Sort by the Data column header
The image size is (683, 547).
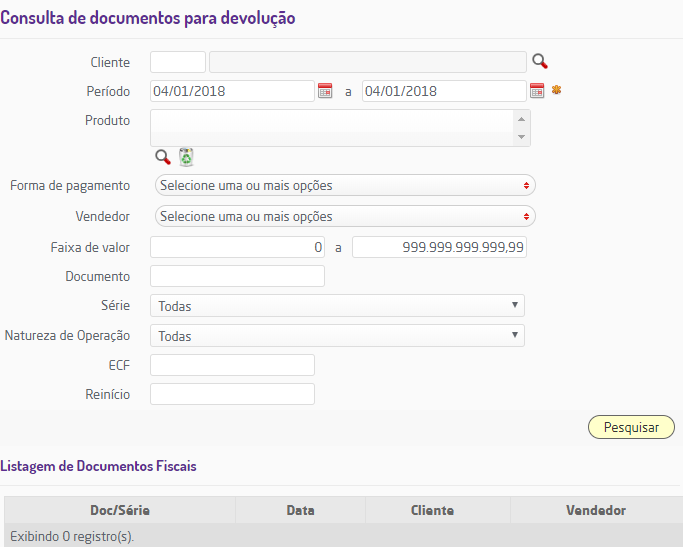tap(301, 510)
